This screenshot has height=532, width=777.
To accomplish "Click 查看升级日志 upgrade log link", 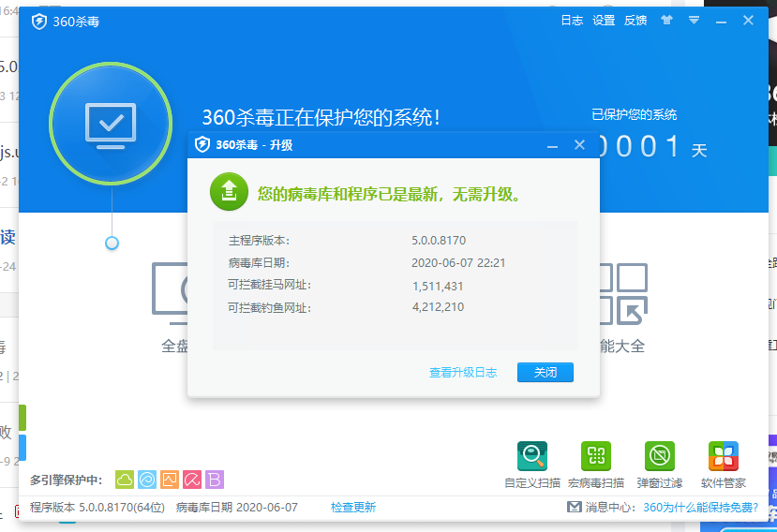I will click(x=463, y=373).
